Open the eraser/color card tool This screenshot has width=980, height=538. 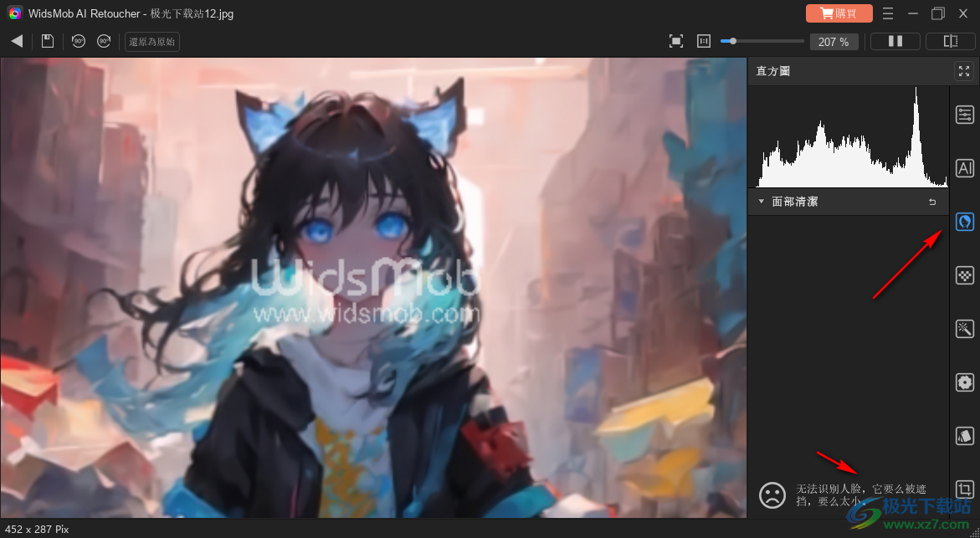coord(965,436)
